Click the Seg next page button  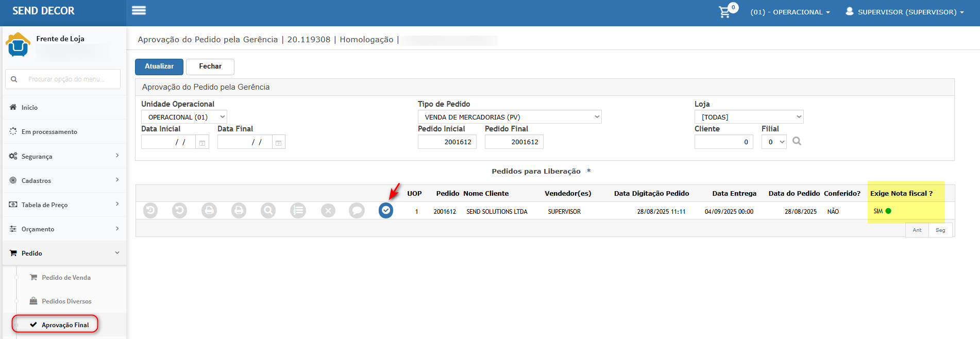[940, 230]
